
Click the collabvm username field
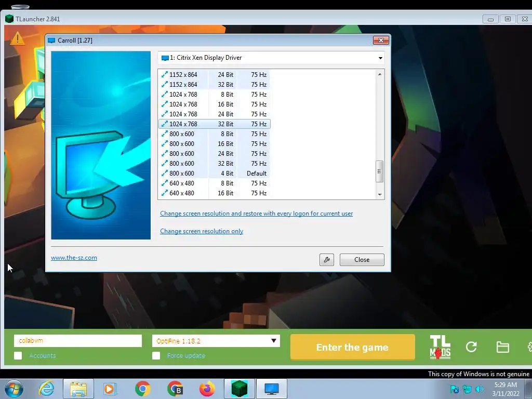[x=78, y=341]
